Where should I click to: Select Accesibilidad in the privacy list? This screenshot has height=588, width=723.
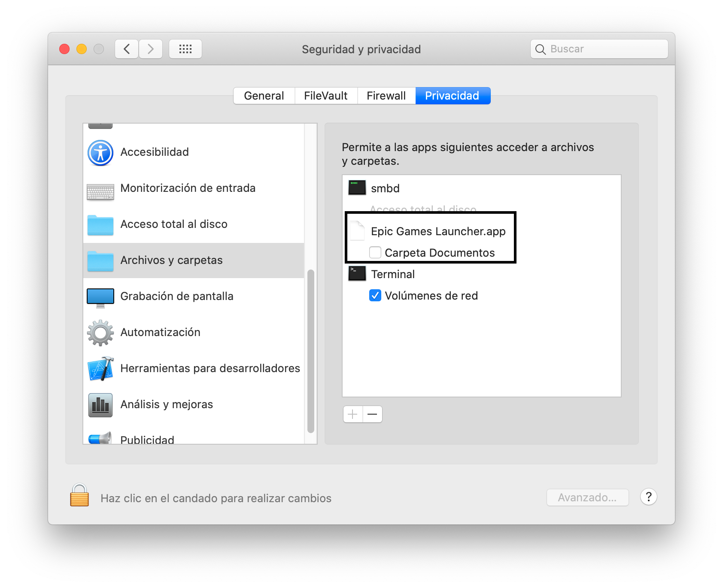(194, 152)
